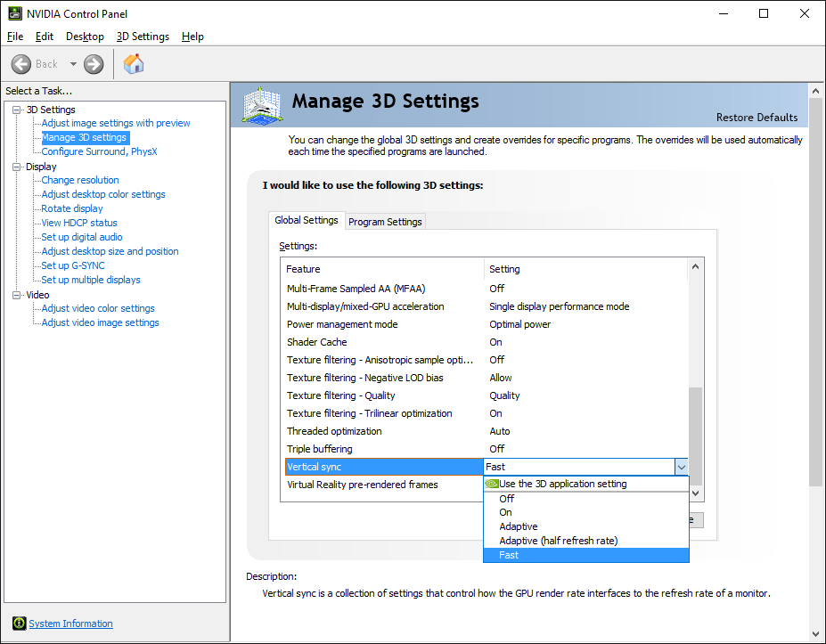Click Restore Defaults link

756,118
